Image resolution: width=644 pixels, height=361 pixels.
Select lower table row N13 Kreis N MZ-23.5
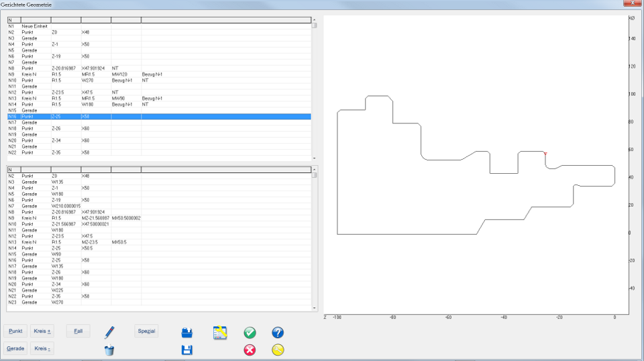pyautogui.click(x=160, y=242)
